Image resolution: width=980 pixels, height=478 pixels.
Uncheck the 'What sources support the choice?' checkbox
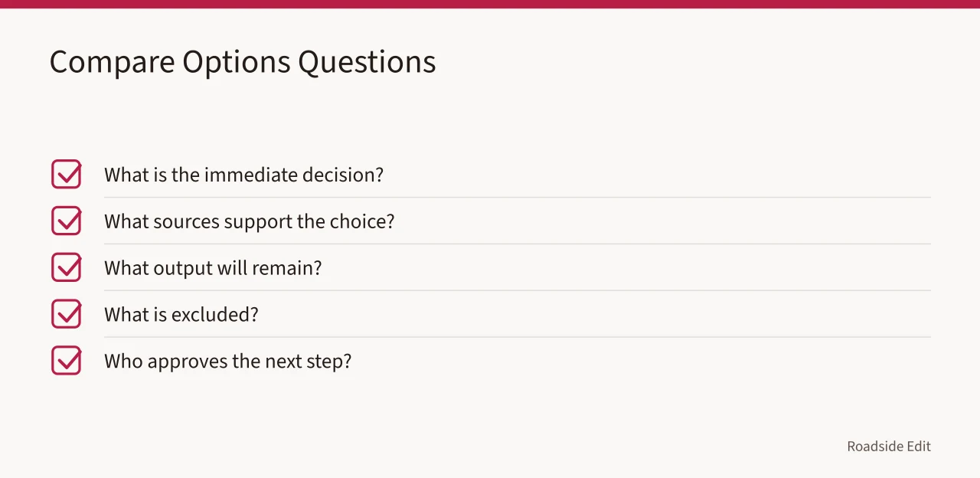tap(66, 221)
